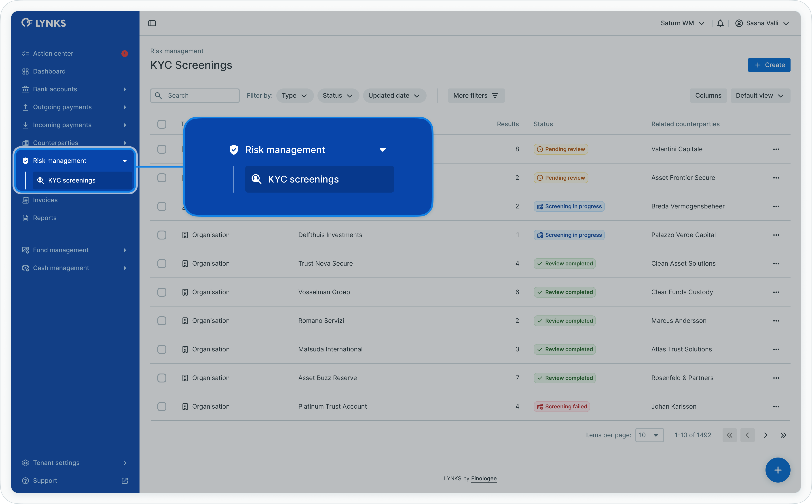Open row actions for Valentini Capitale
Image resolution: width=812 pixels, height=504 pixels.
776,149
